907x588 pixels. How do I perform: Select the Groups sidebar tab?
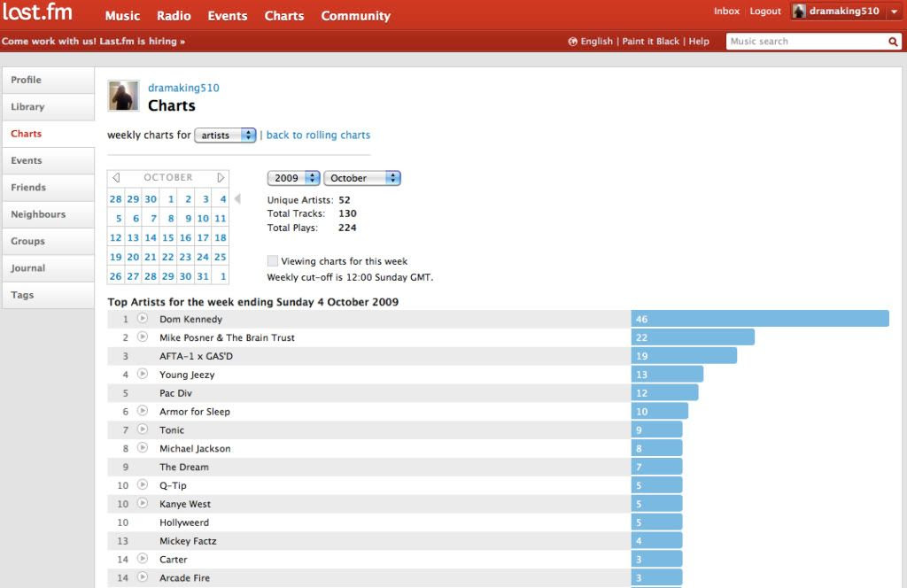click(x=49, y=241)
